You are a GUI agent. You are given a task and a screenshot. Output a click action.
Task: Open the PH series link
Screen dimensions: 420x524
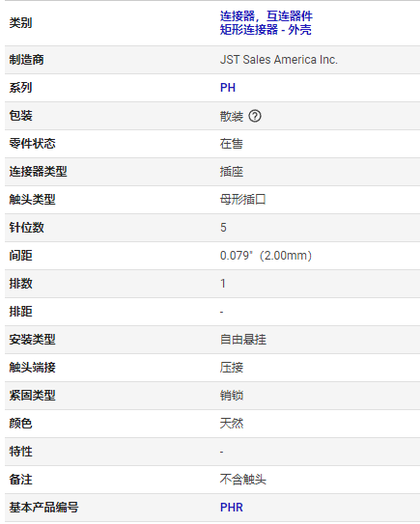pyautogui.click(x=228, y=88)
